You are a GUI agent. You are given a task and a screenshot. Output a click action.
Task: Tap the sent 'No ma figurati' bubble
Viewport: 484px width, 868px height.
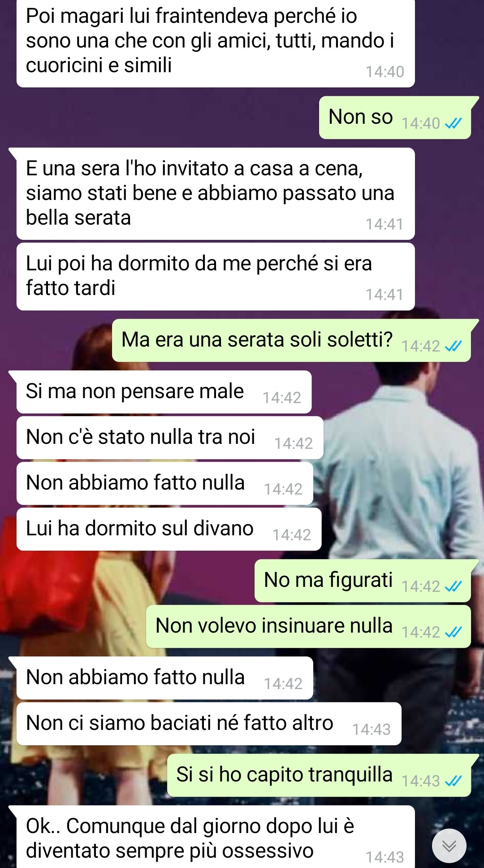[363, 581]
